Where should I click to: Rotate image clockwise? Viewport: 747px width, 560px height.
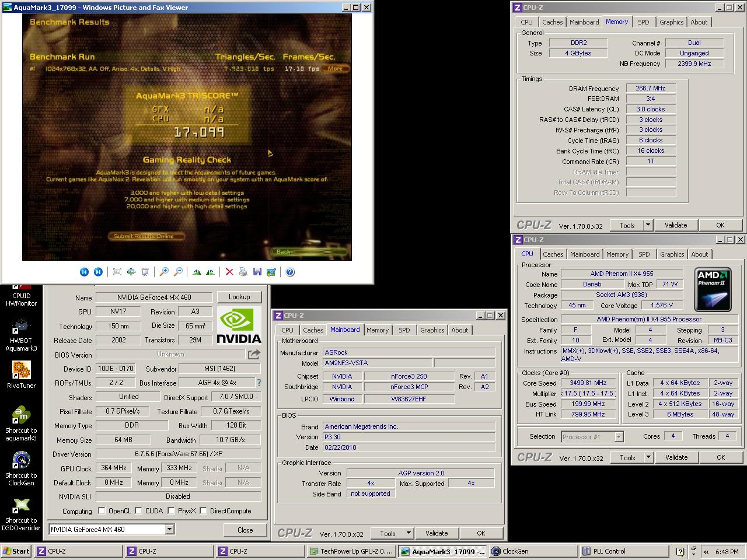[x=197, y=272]
